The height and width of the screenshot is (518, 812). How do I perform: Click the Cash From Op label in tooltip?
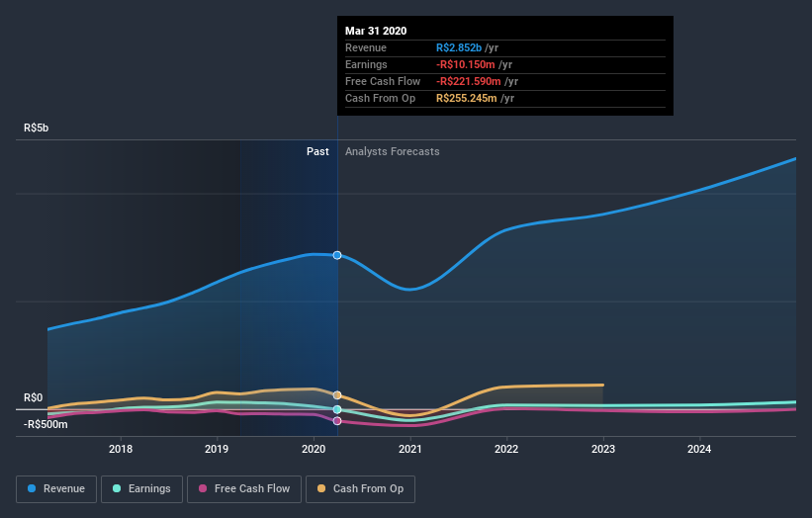point(380,98)
